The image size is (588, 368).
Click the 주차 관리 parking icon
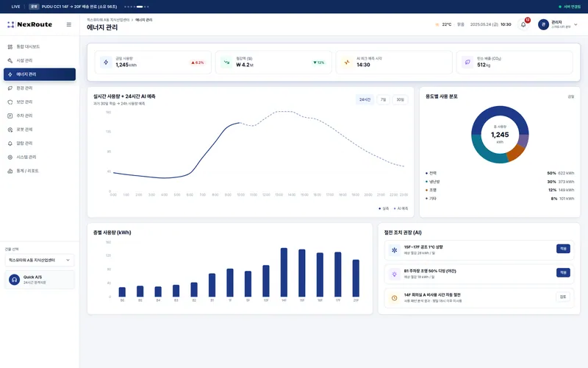pyautogui.click(x=10, y=116)
